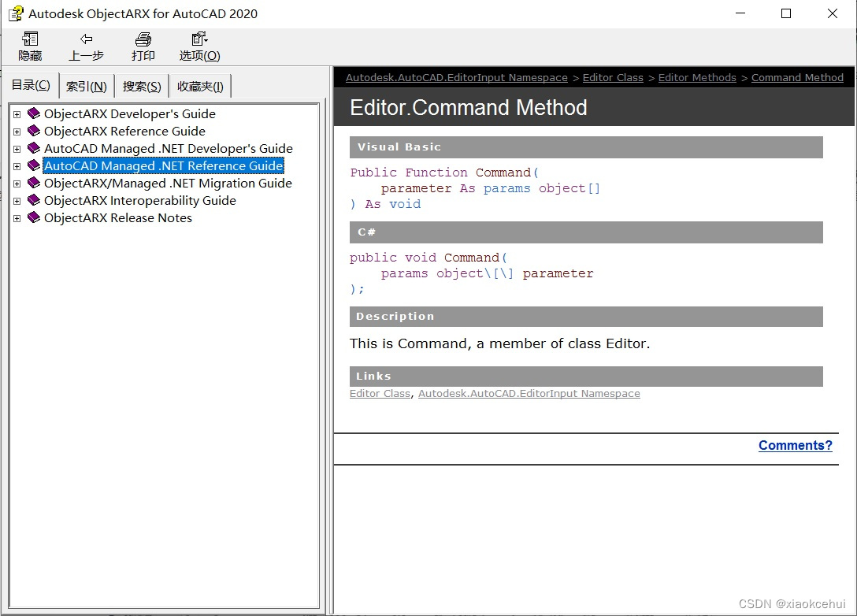Click the Links section header

[x=586, y=376]
